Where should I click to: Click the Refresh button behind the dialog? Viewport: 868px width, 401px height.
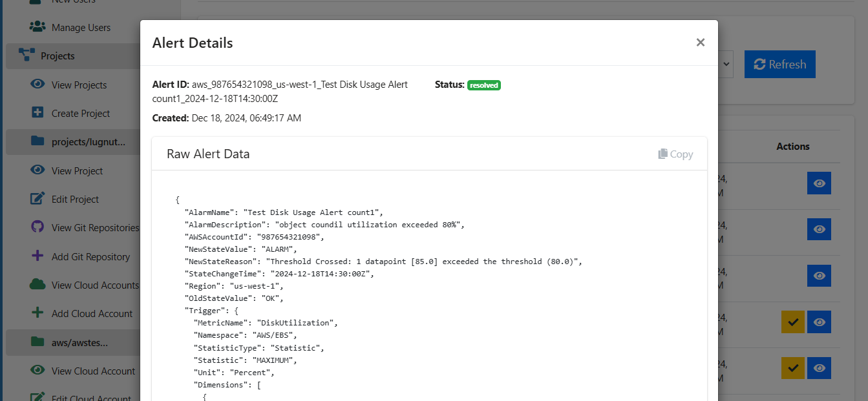[780, 64]
